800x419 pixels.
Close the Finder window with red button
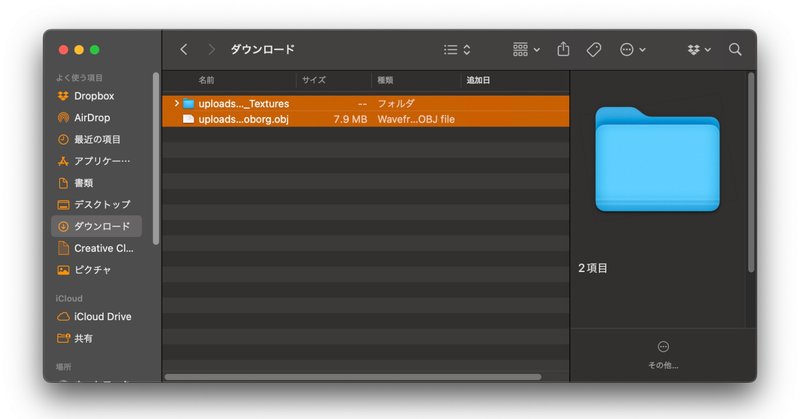[x=63, y=50]
